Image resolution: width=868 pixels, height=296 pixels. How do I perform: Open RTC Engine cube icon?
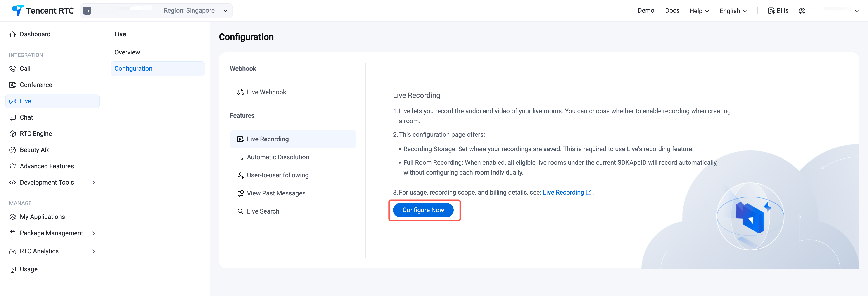[x=13, y=134]
